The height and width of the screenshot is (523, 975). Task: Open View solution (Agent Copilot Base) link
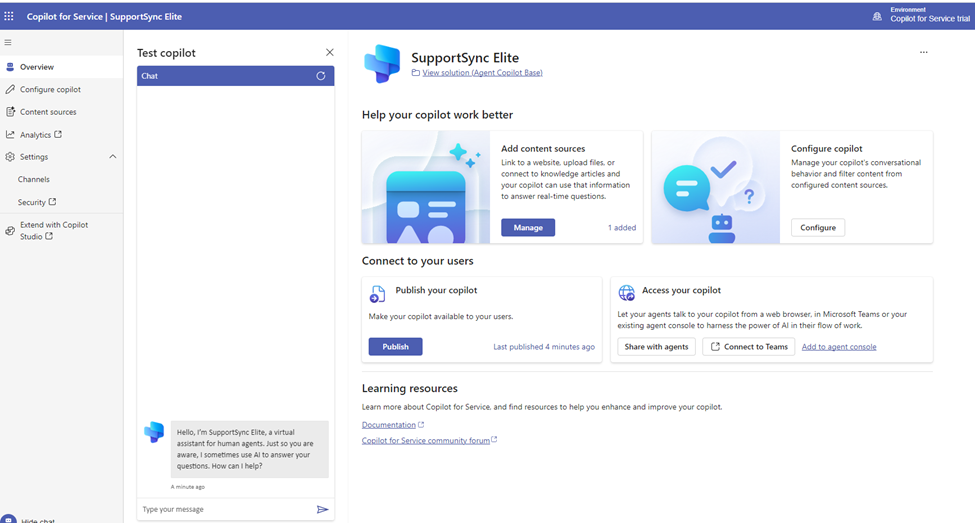coord(482,73)
